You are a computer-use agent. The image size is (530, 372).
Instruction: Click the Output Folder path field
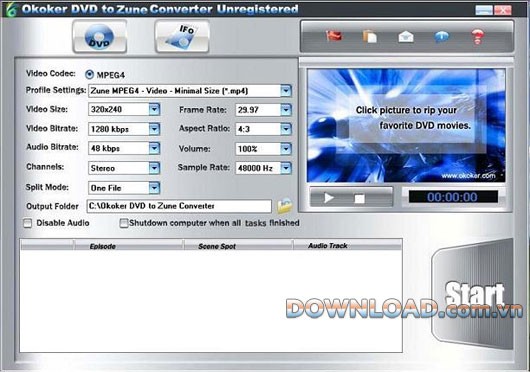(x=179, y=206)
